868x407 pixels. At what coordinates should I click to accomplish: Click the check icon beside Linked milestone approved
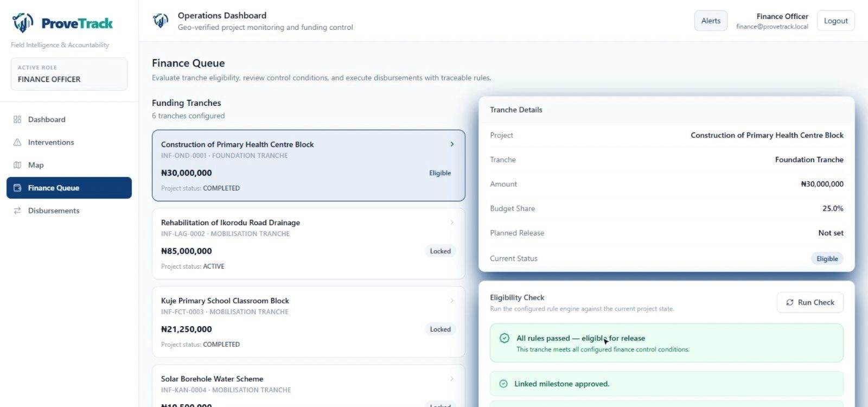click(x=503, y=384)
